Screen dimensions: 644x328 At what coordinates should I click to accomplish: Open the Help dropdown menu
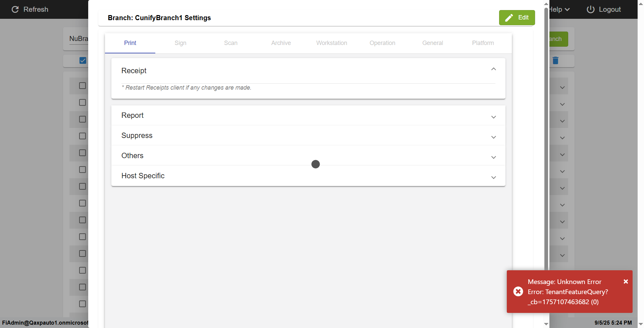[x=559, y=9]
